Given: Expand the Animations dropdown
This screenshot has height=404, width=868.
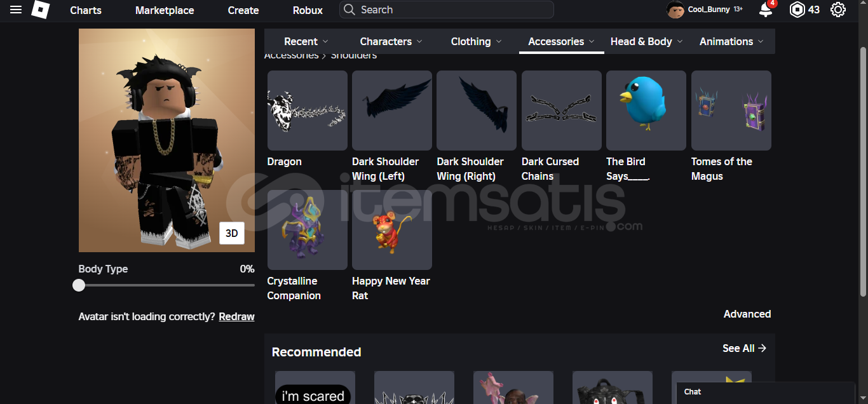Looking at the screenshot, I should coord(731,41).
